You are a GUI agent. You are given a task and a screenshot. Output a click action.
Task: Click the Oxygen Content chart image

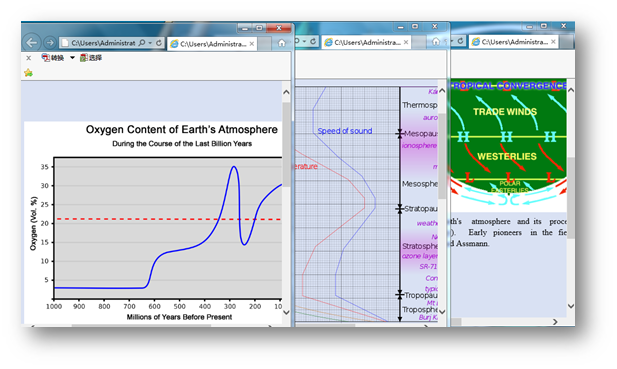[x=153, y=222]
